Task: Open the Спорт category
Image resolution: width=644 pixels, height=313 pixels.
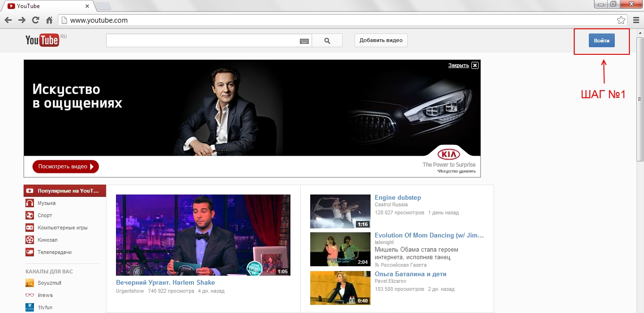Action: [45, 215]
